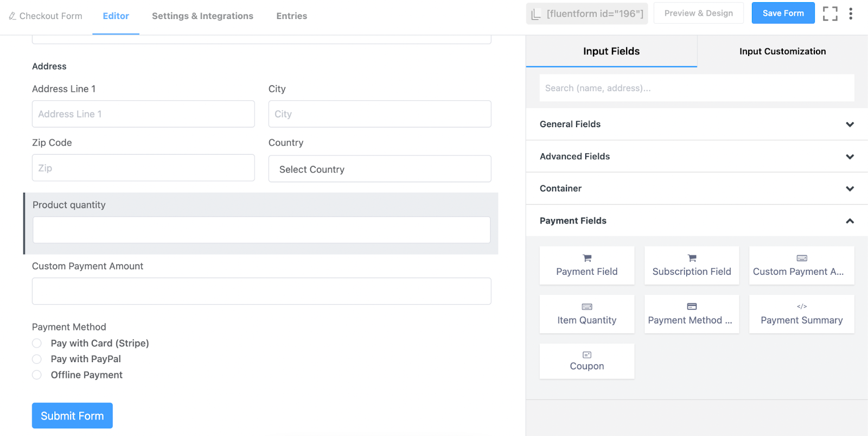Screen dimensions: 868x436
Task: Switch to Settings & Integrations tab
Action: (202, 16)
